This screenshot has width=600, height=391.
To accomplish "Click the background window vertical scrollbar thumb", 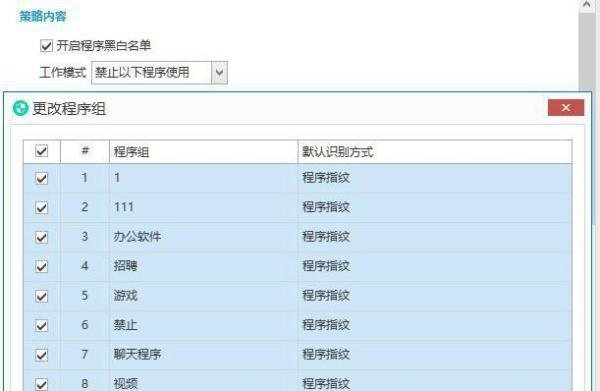I will (x=587, y=52).
